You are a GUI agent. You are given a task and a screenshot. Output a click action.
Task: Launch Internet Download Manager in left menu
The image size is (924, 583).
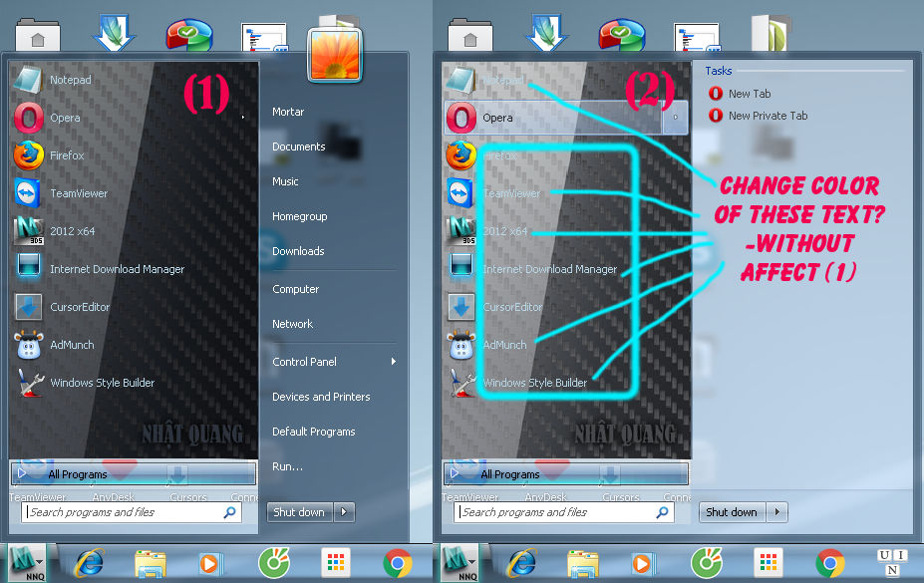(117, 269)
